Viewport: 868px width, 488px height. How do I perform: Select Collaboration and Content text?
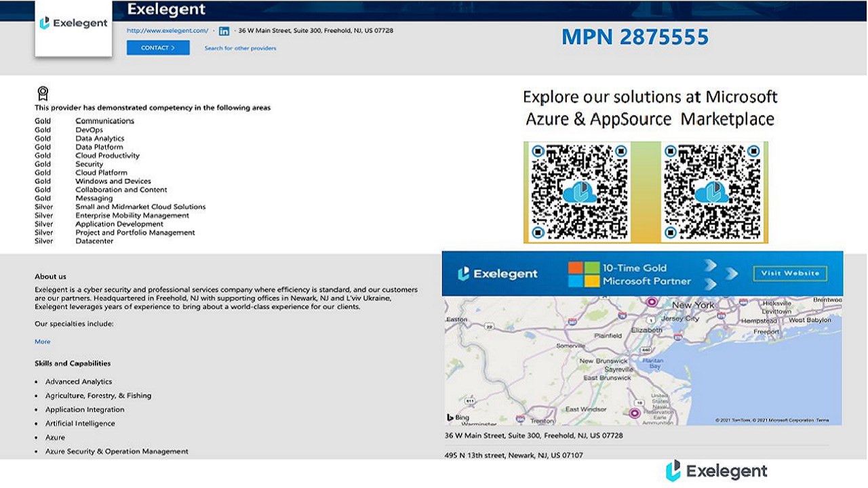[x=121, y=190]
